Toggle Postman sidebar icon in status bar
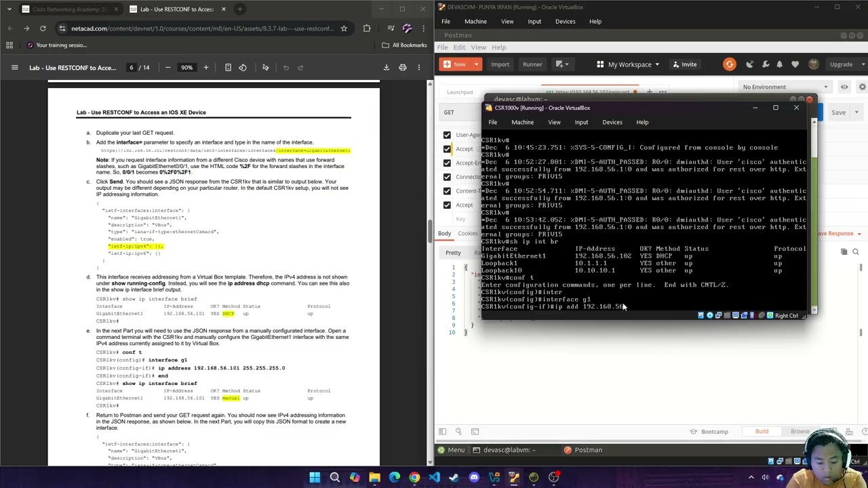 point(442,432)
